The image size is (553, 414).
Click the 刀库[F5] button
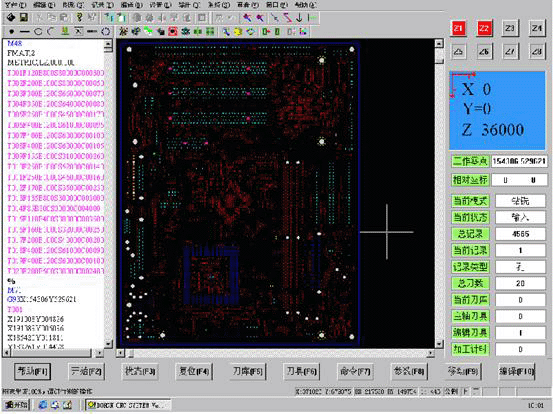pyautogui.click(x=248, y=371)
